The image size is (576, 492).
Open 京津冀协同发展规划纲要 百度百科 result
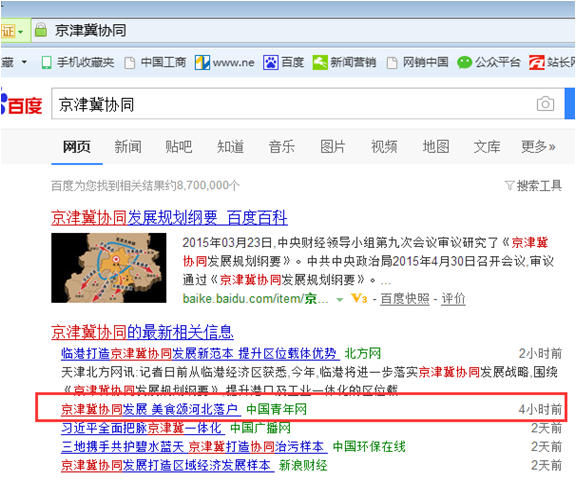[169, 218]
